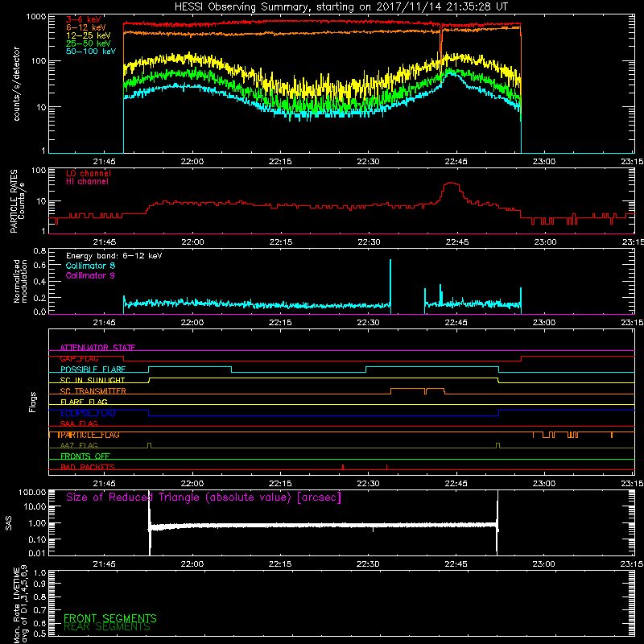Click the Flags panel axis label
Screen dimensions: 644x644
tap(32, 402)
